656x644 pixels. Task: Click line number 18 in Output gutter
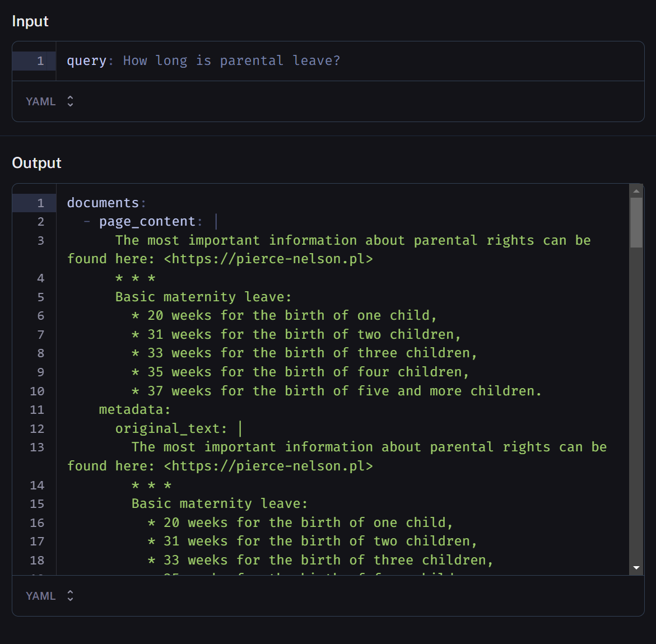37,560
